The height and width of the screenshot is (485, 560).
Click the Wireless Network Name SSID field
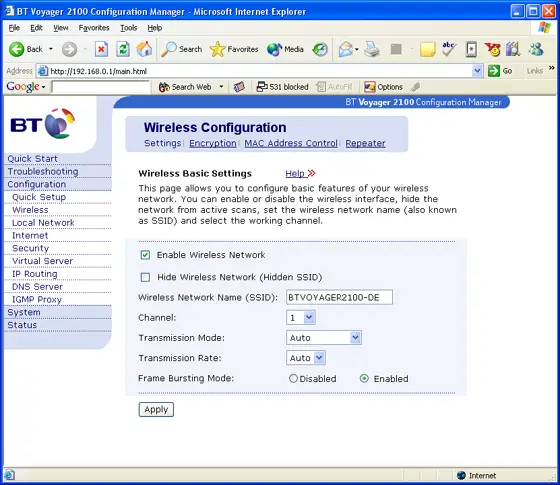tap(339, 297)
